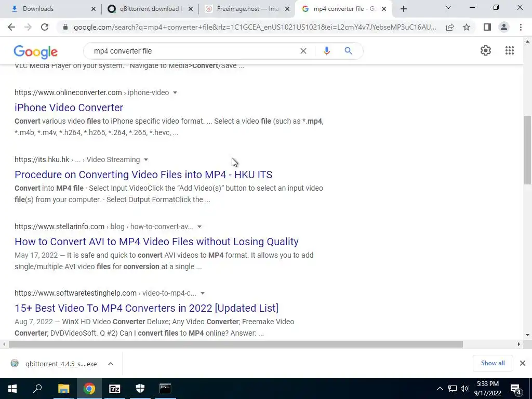Open HKU ITS converting procedure link
This screenshot has height=399, width=532.
(x=143, y=175)
